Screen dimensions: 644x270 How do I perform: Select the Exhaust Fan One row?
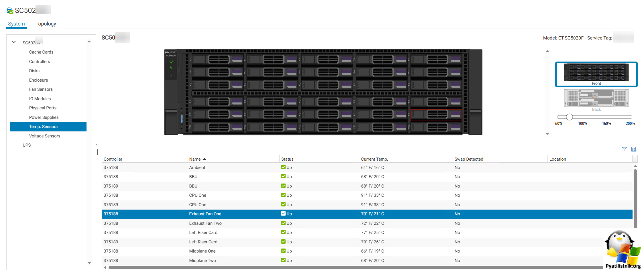367,214
